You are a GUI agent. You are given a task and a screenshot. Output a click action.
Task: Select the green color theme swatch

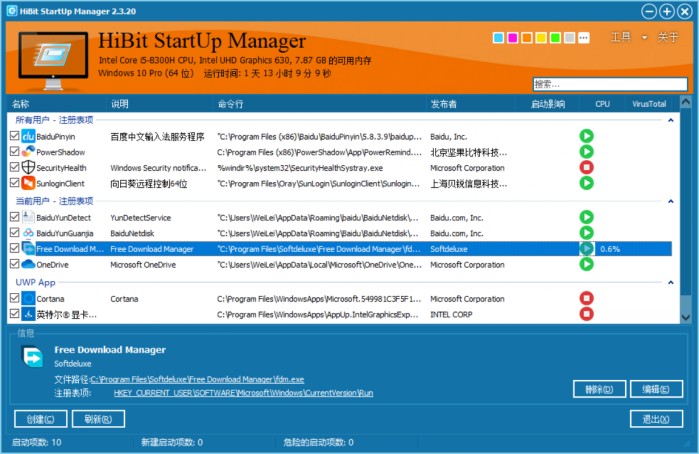tap(555, 38)
